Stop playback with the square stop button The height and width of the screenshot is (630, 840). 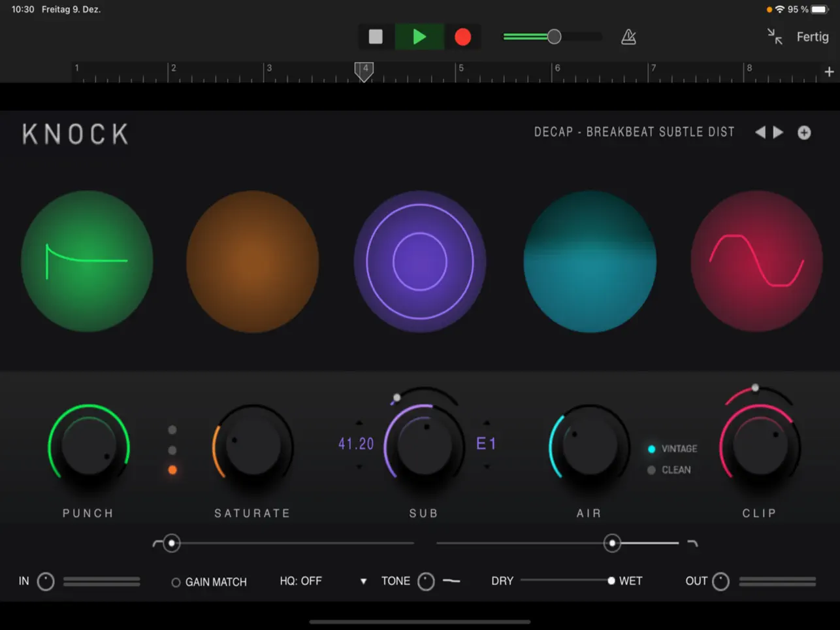(x=376, y=37)
